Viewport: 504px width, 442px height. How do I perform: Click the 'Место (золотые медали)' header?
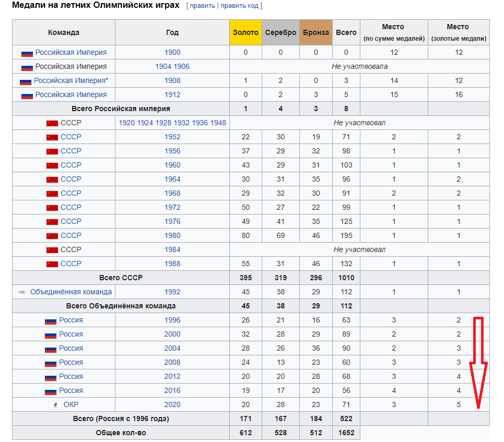tap(459, 32)
